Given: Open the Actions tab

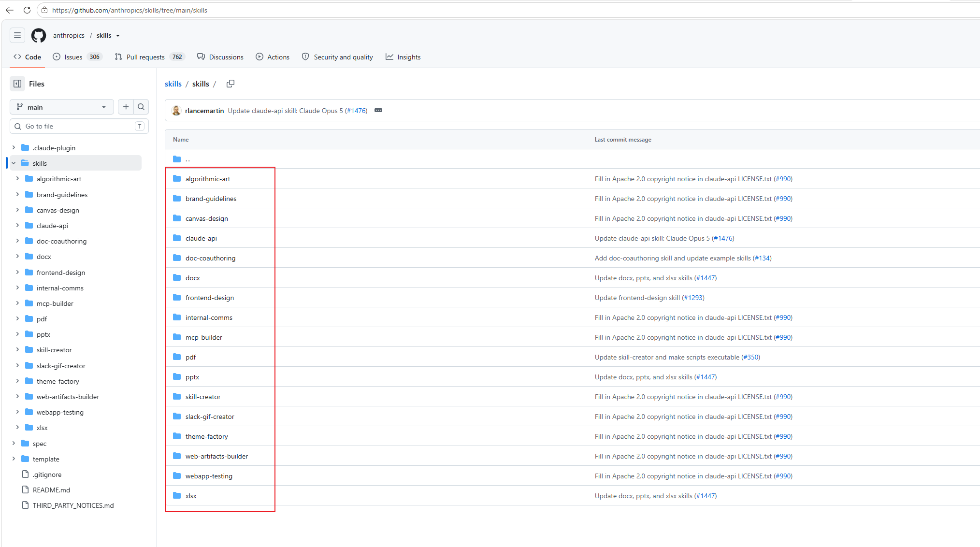Looking at the screenshot, I should (x=273, y=57).
